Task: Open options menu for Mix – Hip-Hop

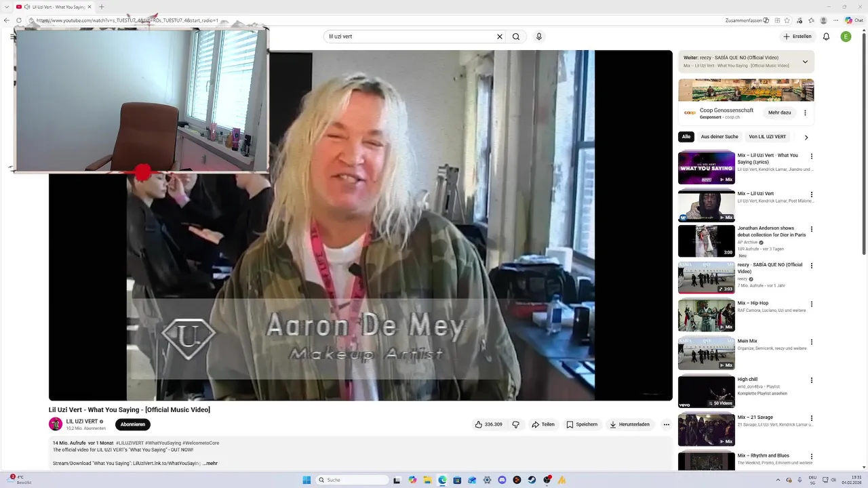Action: (811, 304)
